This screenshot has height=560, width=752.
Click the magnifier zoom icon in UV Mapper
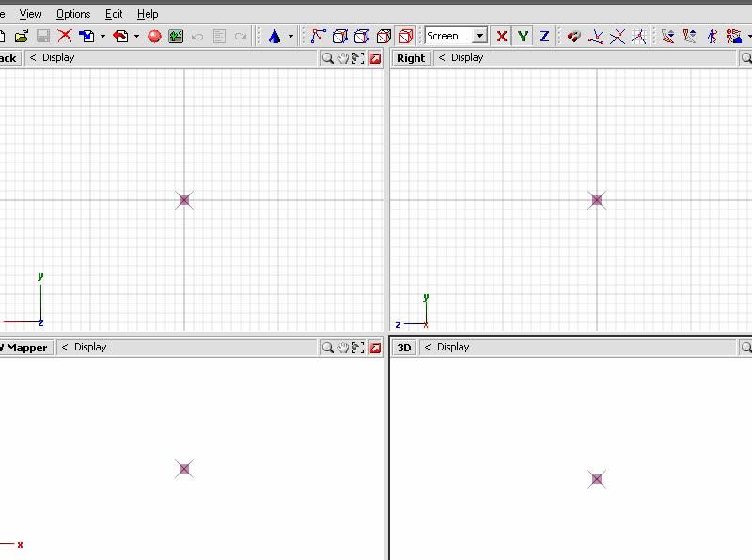[x=327, y=348]
